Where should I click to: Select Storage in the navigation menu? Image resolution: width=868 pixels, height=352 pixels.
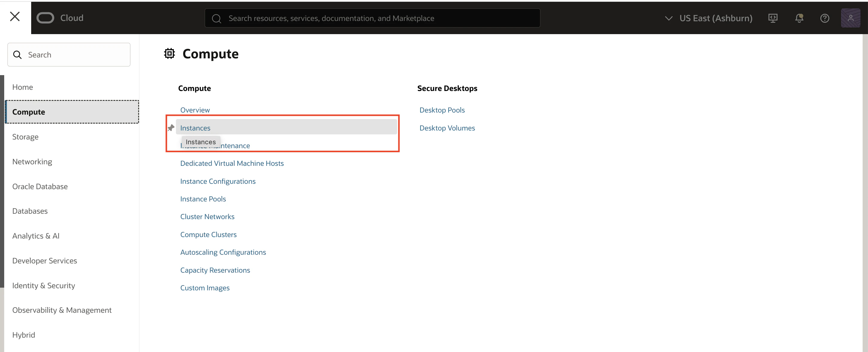click(x=25, y=137)
